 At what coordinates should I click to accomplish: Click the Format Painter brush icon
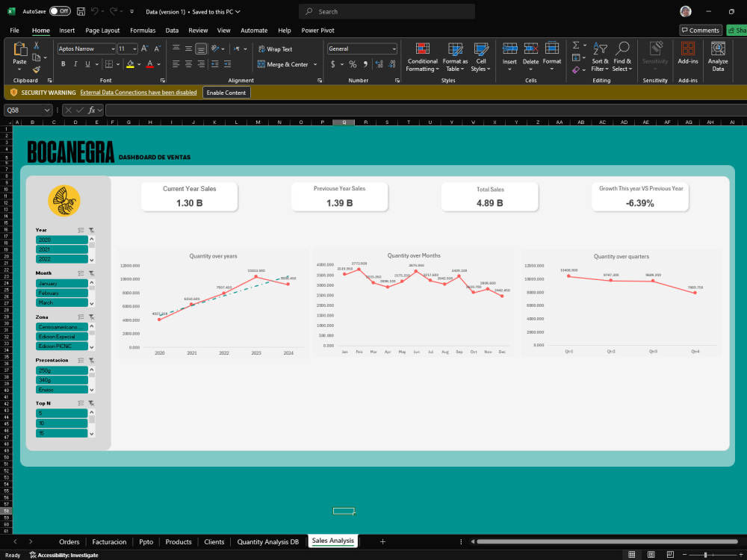pos(36,69)
